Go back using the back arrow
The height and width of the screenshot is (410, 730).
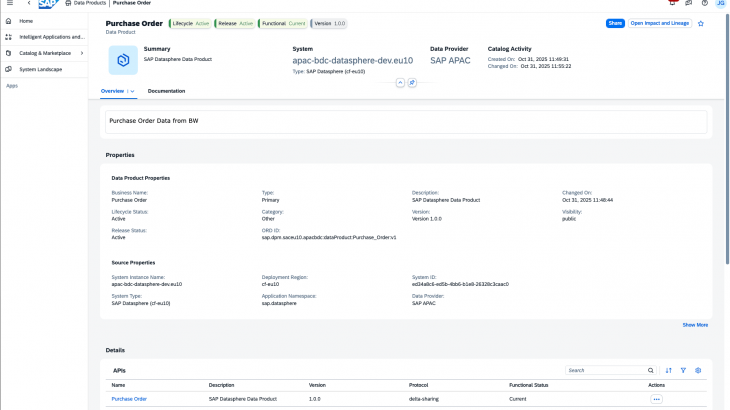[x=29, y=3]
